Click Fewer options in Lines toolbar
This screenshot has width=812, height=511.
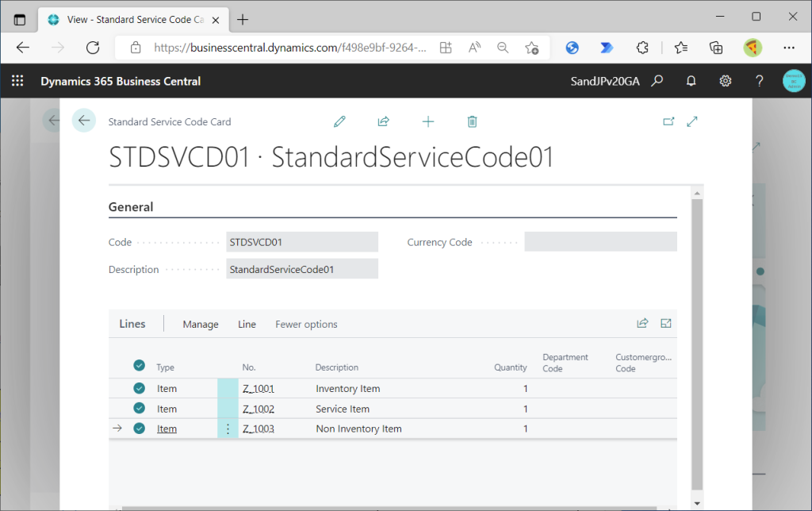coord(306,325)
